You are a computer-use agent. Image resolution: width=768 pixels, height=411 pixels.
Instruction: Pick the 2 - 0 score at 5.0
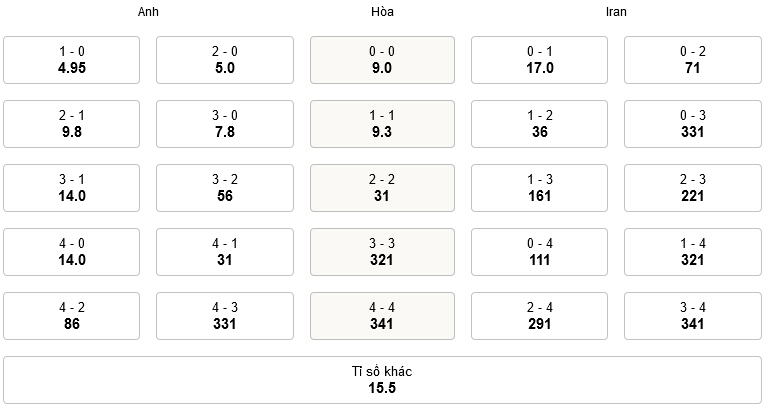[225, 60]
